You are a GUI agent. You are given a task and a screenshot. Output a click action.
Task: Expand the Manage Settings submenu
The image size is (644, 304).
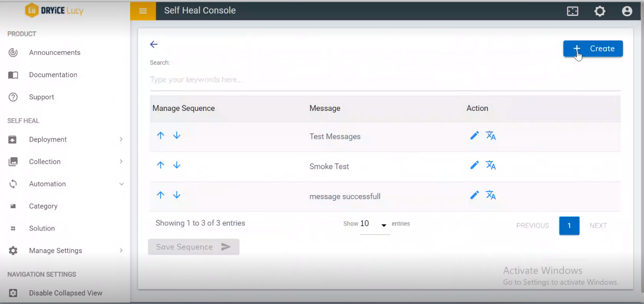click(x=121, y=251)
